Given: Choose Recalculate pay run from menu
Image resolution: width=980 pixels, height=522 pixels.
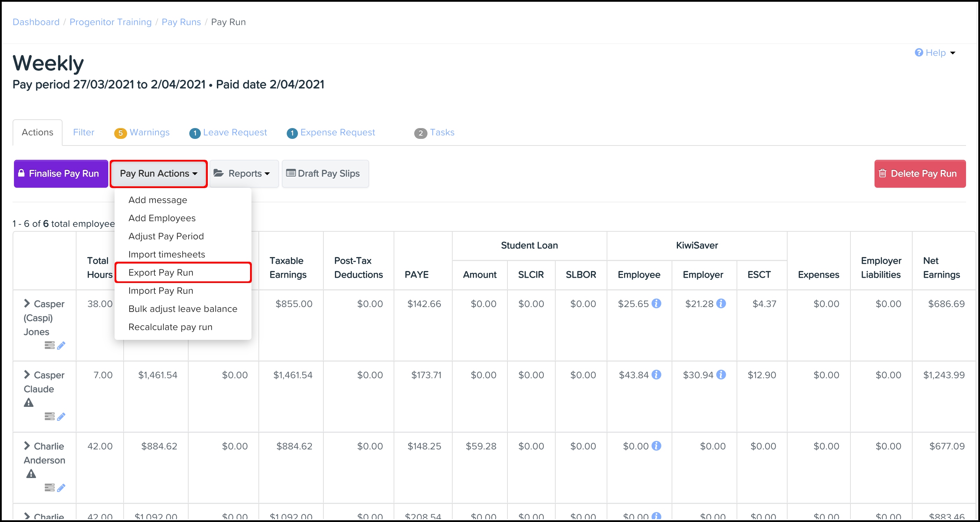Looking at the screenshot, I should point(170,327).
